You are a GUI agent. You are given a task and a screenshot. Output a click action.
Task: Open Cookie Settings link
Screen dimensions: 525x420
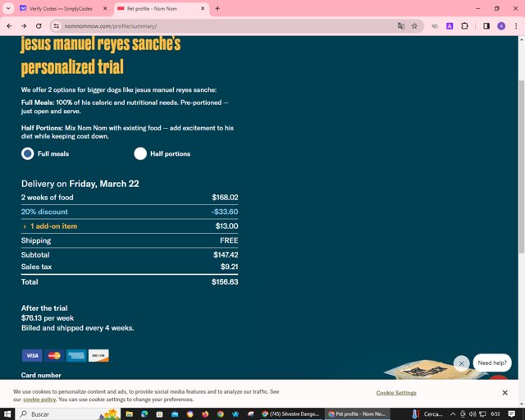396,393
